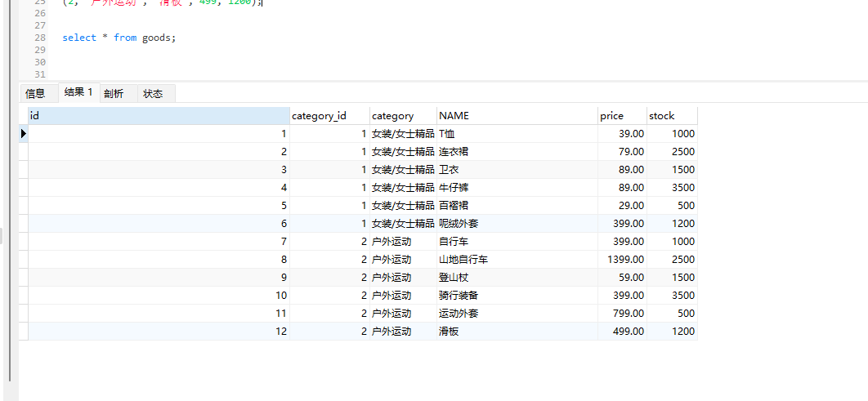
Task: Click the 卫衣 cell
Action: point(517,169)
